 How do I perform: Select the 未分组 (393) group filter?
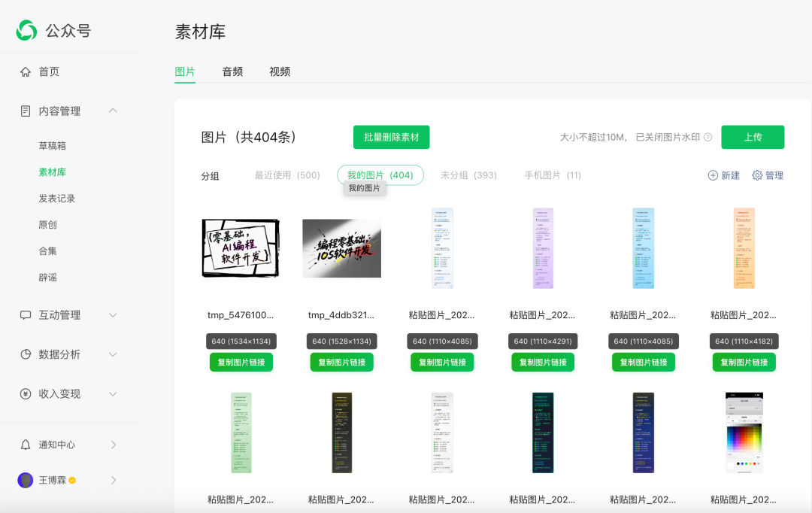coord(468,175)
